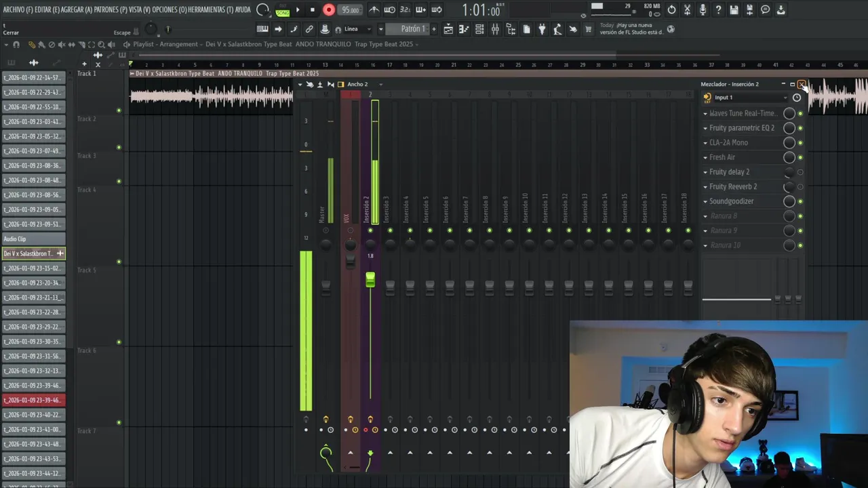Open the Fresh Air slot arrow menu

tap(705, 157)
